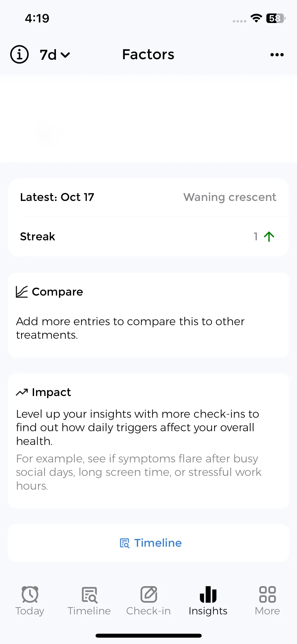297x644 pixels.
Task: Open the Check-in tab
Action: (148, 601)
